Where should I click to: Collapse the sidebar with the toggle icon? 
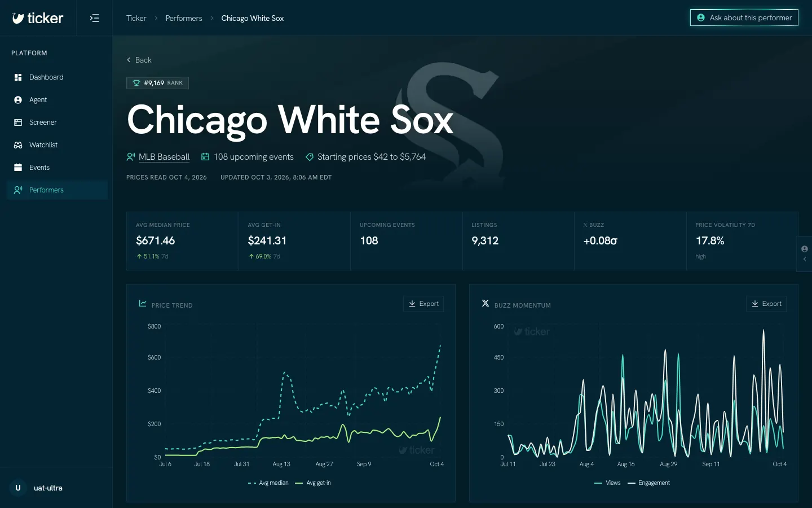pos(95,18)
